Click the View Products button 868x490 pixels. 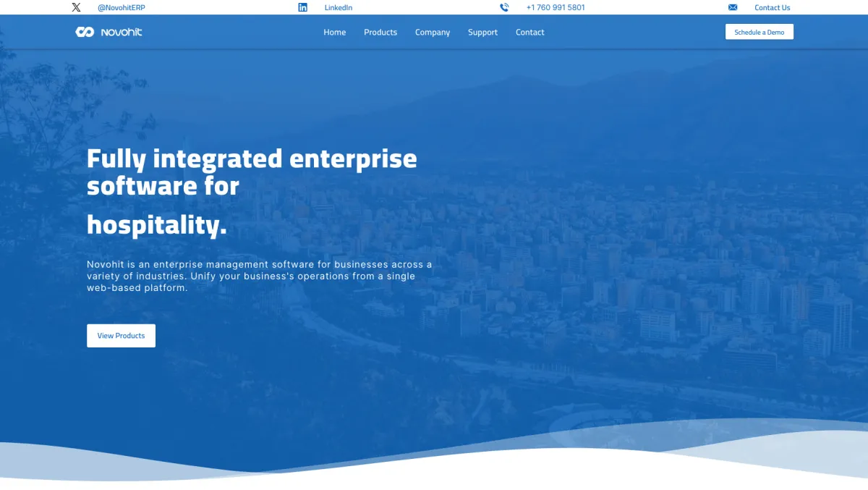click(x=121, y=336)
